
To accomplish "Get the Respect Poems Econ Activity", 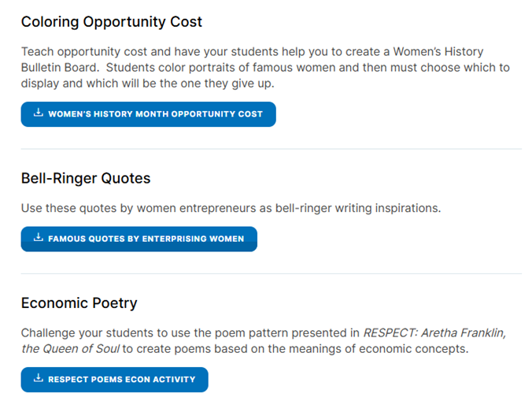I will pos(121,380).
